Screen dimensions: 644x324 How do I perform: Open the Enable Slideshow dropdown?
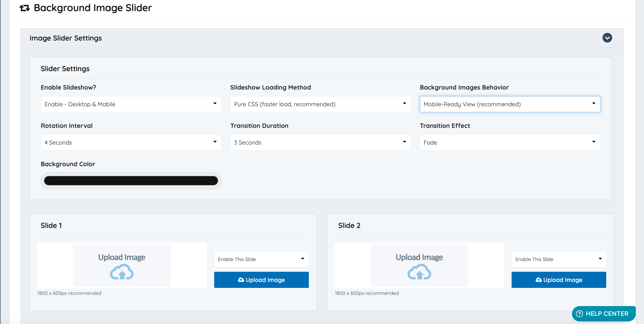click(131, 104)
